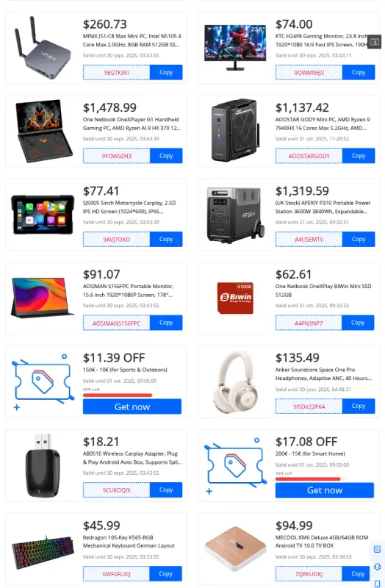Viewport: 385px width, 588px height.
Task: Click the bookmark icon in side panel
Action: tap(377, 583)
